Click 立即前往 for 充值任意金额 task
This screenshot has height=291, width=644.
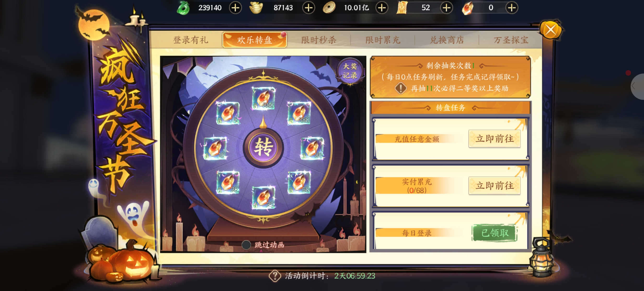[x=494, y=138]
